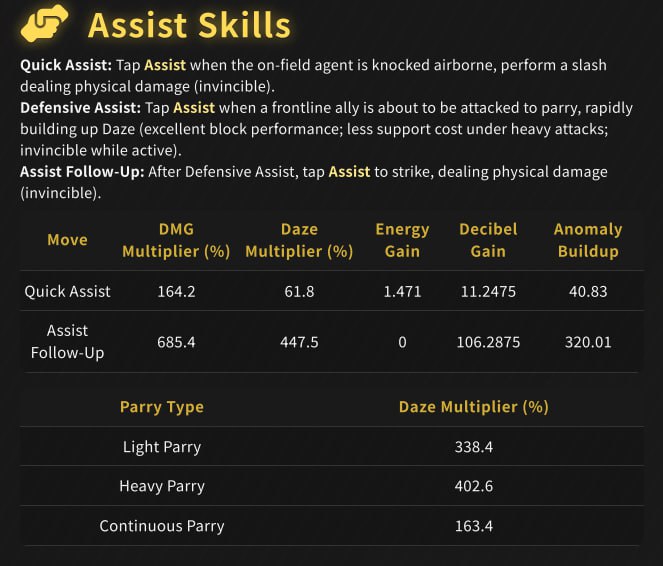Click the Anomaly Buildup column header

coord(588,240)
